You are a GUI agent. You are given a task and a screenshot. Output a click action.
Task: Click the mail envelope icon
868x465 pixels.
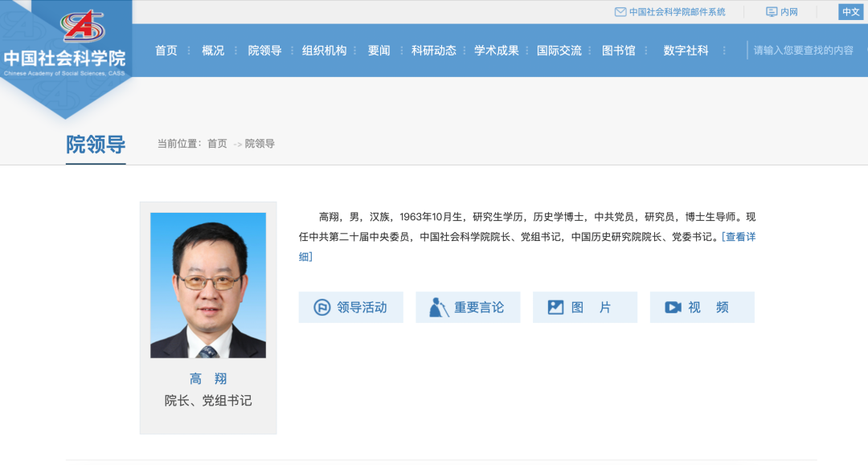pyautogui.click(x=620, y=12)
